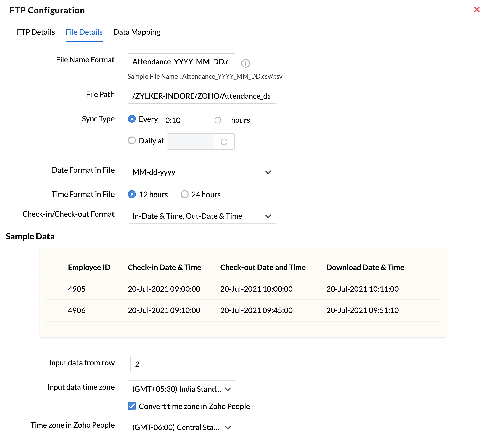Image resolution: width=483 pixels, height=448 pixels.
Task: Go to the Data Mapping tab
Action: tap(137, 32)
